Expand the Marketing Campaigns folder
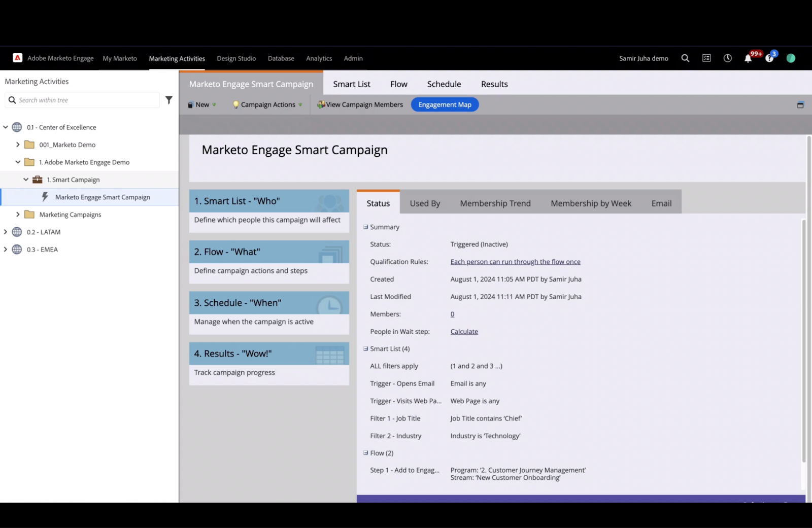The height and width of the screenshot is (528, 812). pos(18,215)
